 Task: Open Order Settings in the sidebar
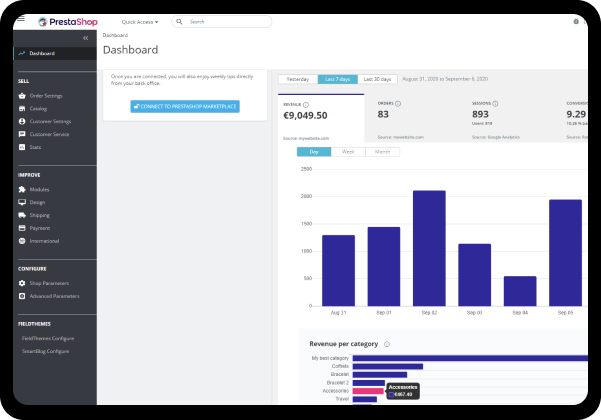[45, 95]
